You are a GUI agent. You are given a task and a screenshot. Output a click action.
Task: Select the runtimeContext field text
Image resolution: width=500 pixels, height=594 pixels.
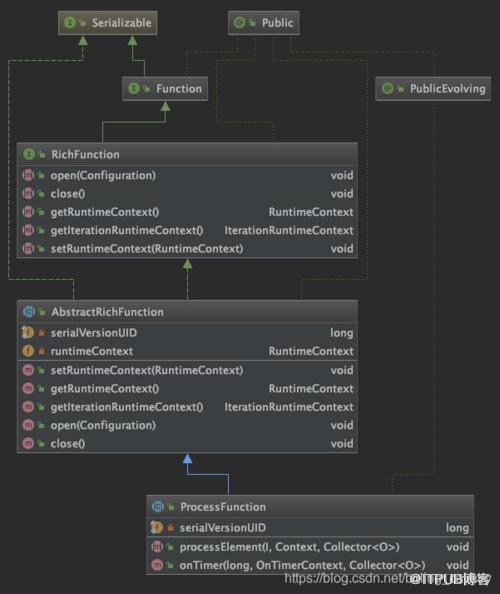92,351
